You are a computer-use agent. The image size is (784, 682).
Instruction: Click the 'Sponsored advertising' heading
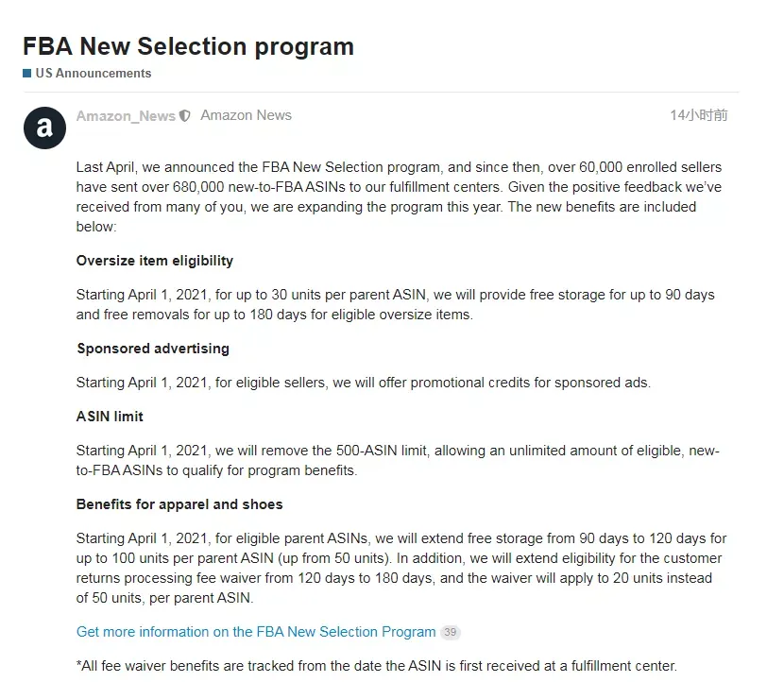153,349
